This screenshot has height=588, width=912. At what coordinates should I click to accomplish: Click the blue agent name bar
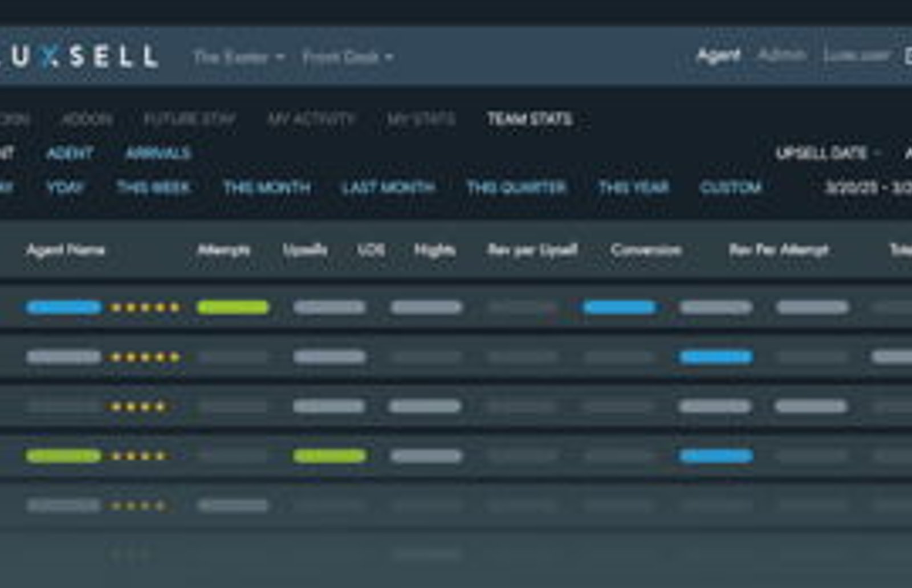64,308
